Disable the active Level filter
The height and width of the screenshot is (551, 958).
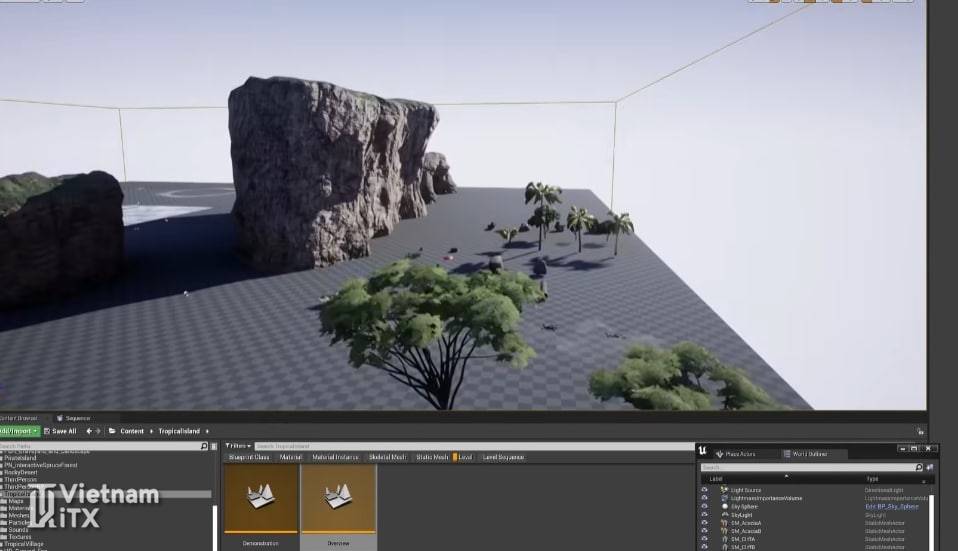(463, 457)
